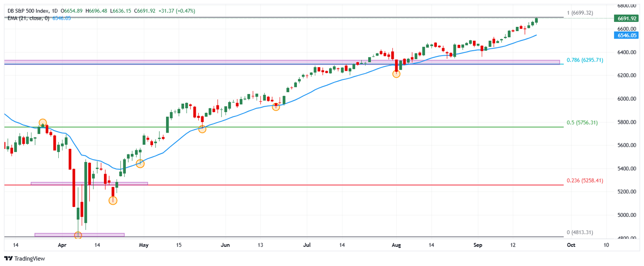644x266 pixels.
Task: Click the 6600.00 price axis tick
Action: pyautogui.click(x=627, y=29)
